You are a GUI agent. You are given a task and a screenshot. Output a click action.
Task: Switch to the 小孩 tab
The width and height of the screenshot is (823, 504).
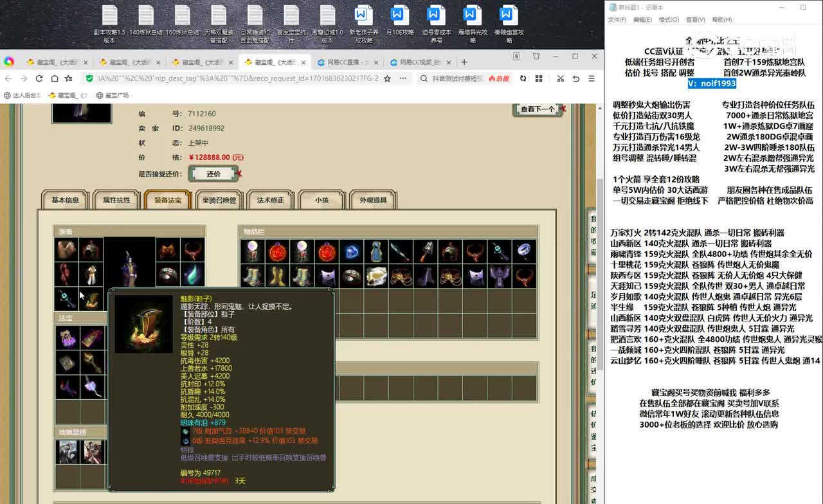pyautogui.click(x=322, y=200)
